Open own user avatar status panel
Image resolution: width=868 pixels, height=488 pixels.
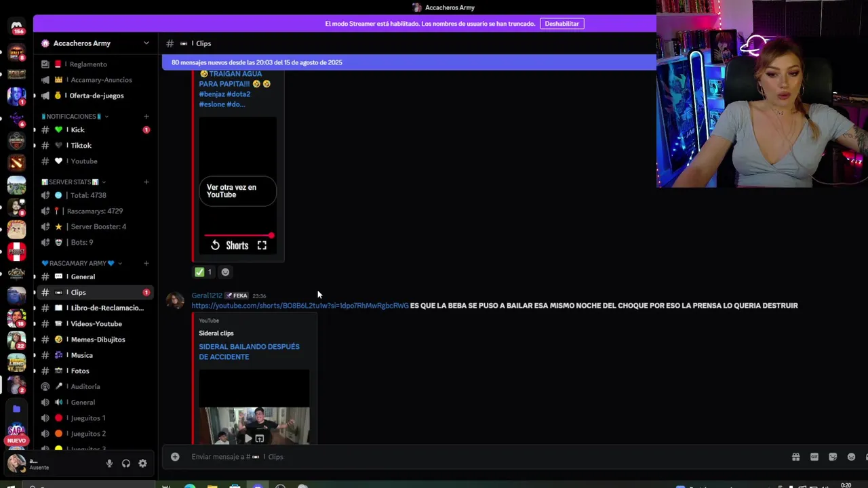(16, 463)
